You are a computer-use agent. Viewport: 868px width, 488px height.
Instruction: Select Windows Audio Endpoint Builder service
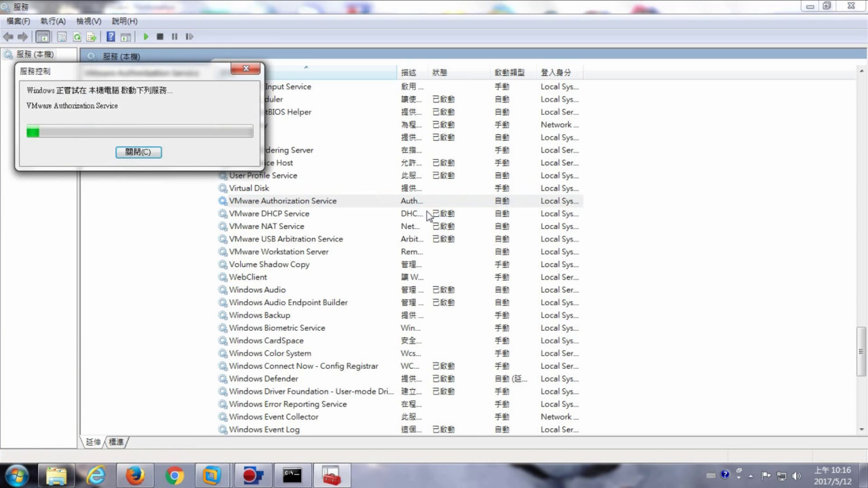pos(399,302)
